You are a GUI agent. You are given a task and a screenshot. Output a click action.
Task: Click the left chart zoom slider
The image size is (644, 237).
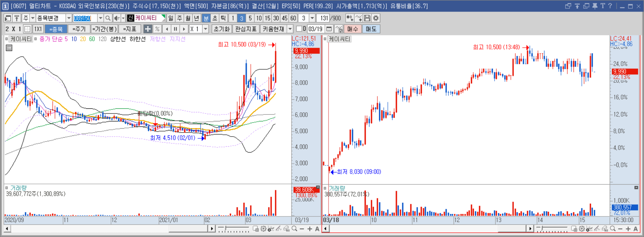click(x=233, y=229)
